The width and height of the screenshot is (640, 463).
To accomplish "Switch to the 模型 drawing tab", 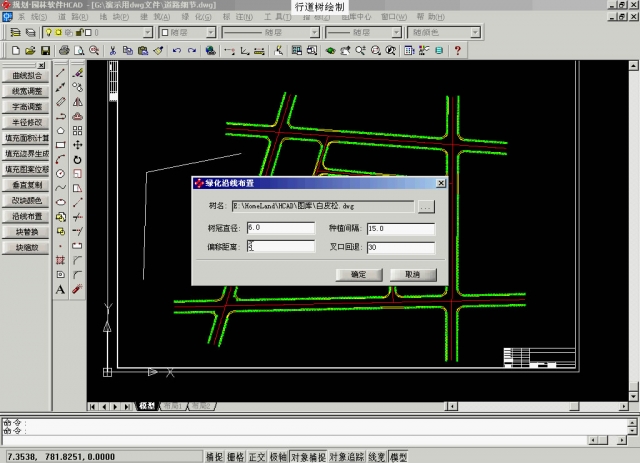I will 147,406.
